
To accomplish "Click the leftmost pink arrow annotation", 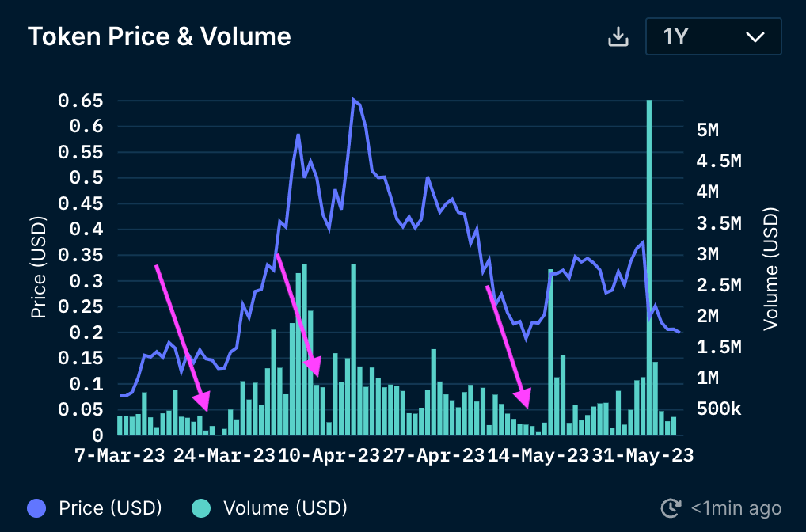I will (x=181, y=336).
